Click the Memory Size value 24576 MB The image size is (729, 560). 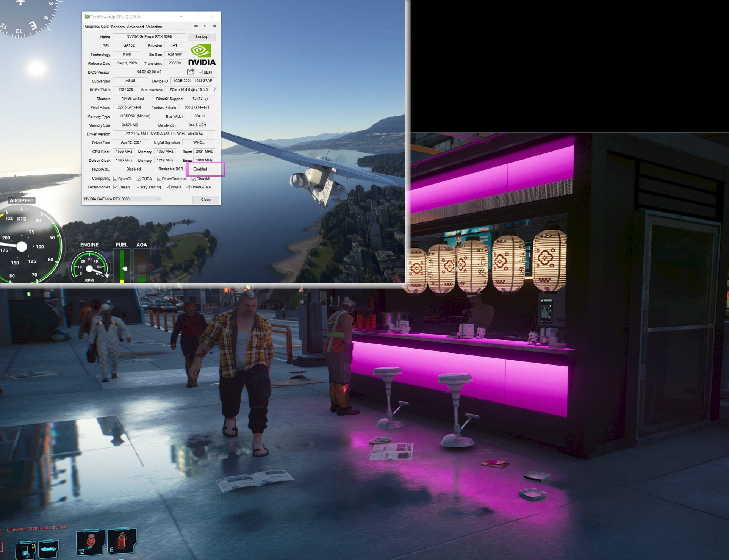(130, 125)
